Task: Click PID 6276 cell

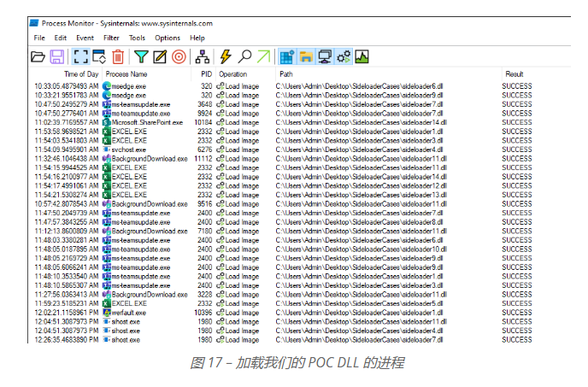Action: (x=205, y=150)
